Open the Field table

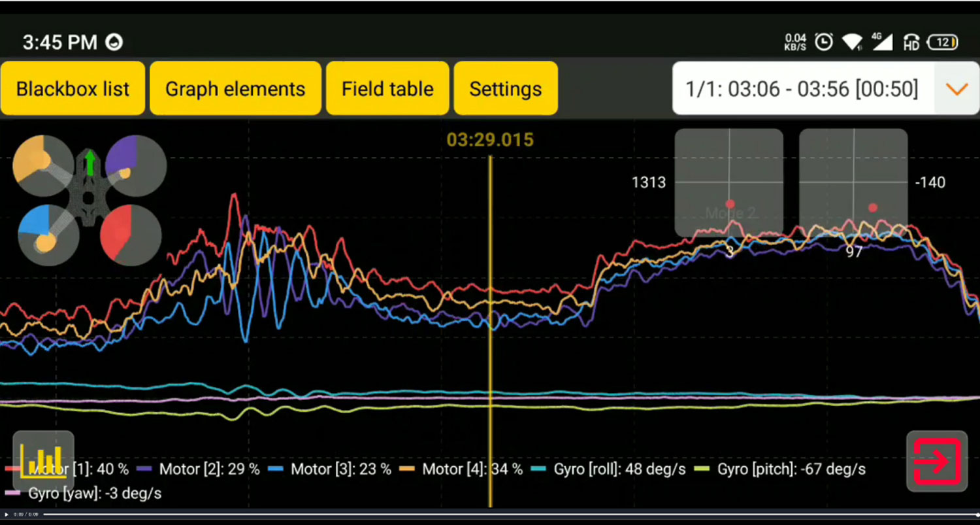(387, 89)
